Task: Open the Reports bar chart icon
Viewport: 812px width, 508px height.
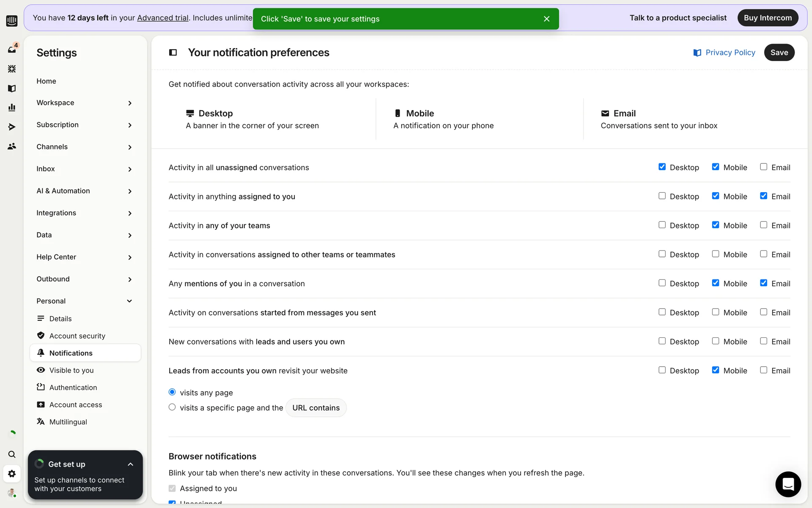Action: point(12,108)
